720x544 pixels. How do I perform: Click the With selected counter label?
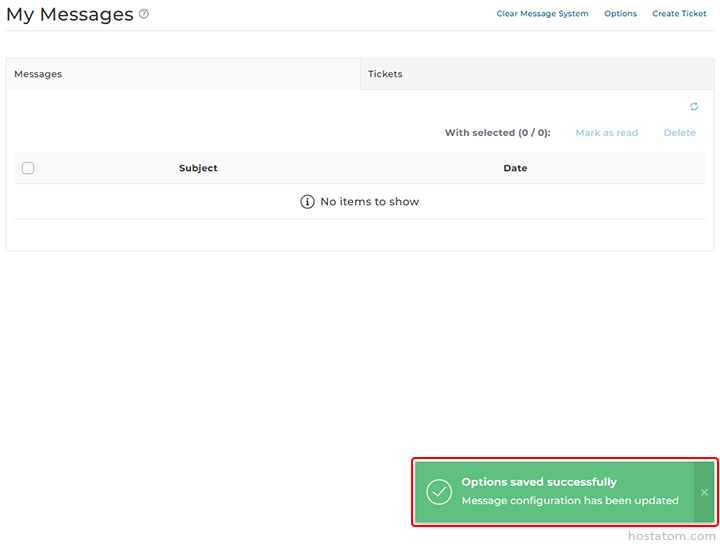coord(497,133)
